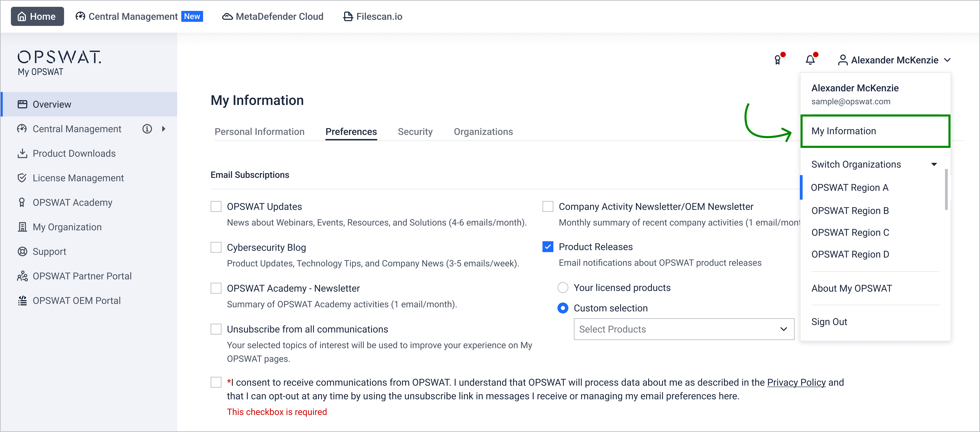Click Sign Out in user menu
This screenshot has width=980, height=432.
coord(829,322)
